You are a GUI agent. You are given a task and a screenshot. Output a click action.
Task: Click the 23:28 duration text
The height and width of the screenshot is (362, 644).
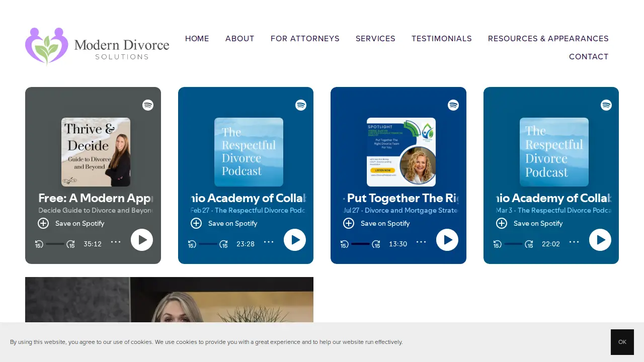click(246, 244)
